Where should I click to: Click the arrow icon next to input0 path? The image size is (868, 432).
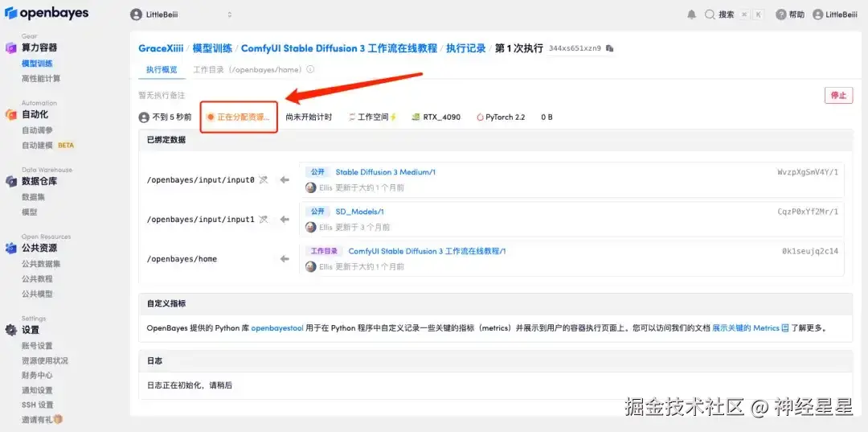coord(285,179)
